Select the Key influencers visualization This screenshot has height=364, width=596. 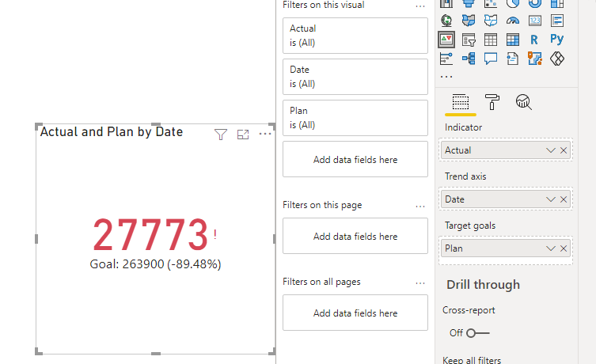pyautogui.click(x=446, y=59)
